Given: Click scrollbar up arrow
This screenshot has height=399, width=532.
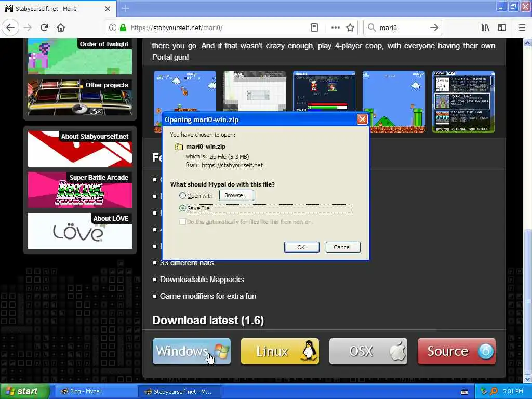Looking at the screenshot, I should [x=527, y=43].
